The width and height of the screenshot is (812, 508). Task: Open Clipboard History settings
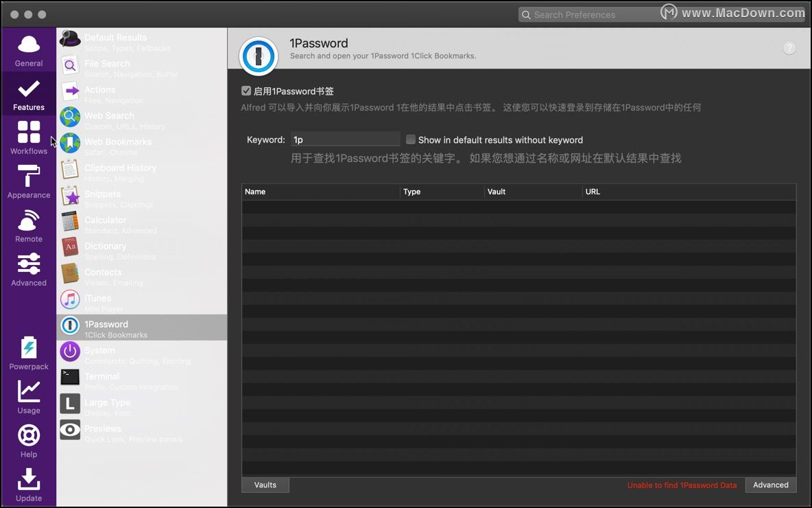click(141, 170)
